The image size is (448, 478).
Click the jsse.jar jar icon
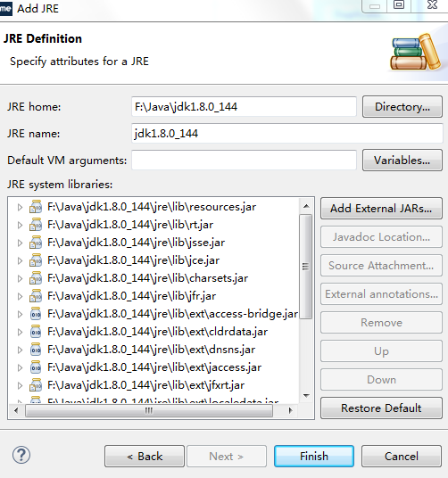coord(36,243)
